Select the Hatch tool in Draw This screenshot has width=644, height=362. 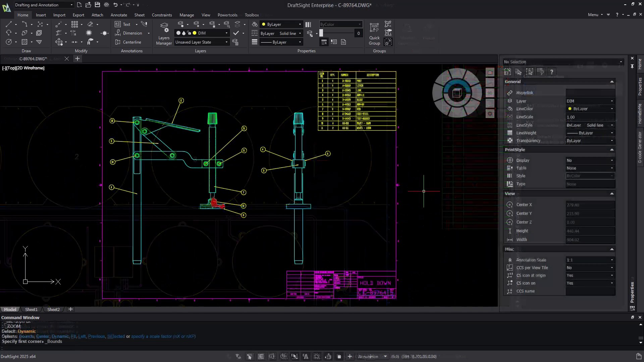point(24,42)
